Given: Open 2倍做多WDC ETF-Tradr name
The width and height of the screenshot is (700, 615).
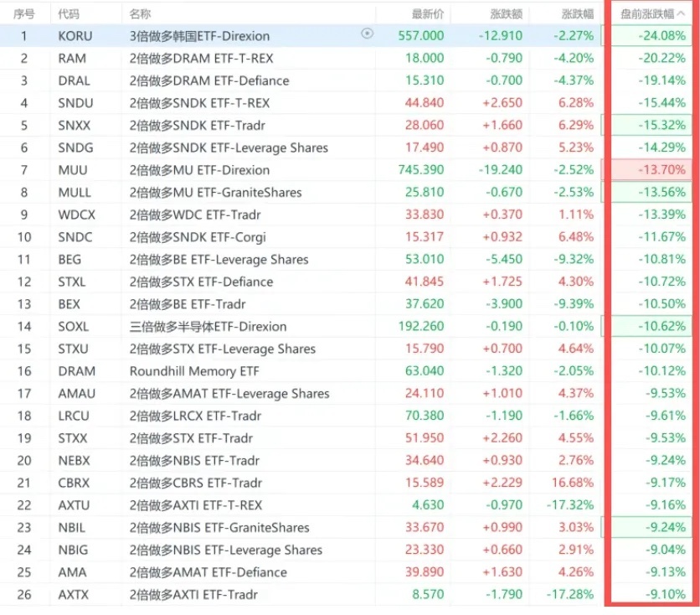Looking at the screenshot, I should (195, 214).
